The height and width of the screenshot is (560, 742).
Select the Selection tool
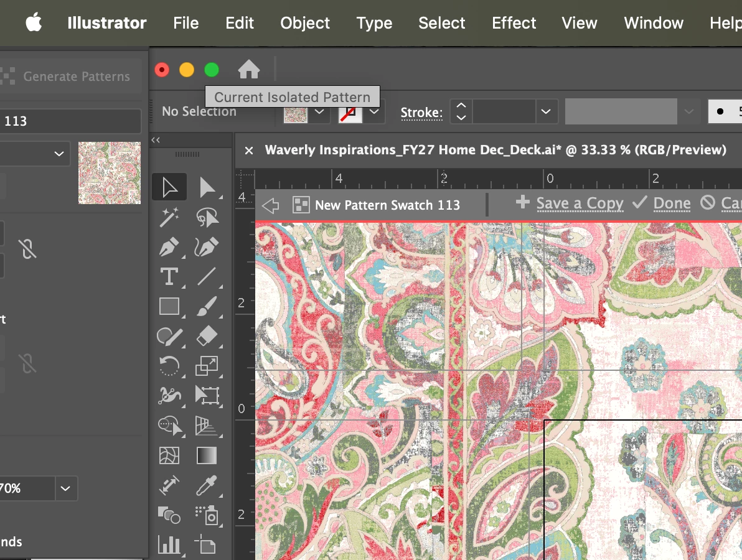[169, 187]
